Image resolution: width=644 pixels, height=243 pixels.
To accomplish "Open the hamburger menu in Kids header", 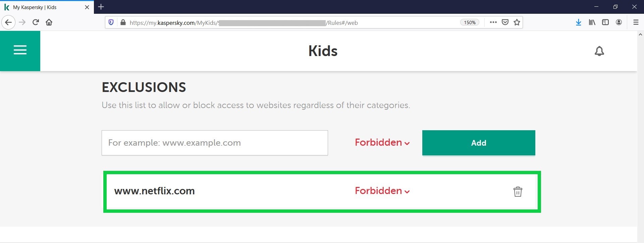I will click(20, 50).
